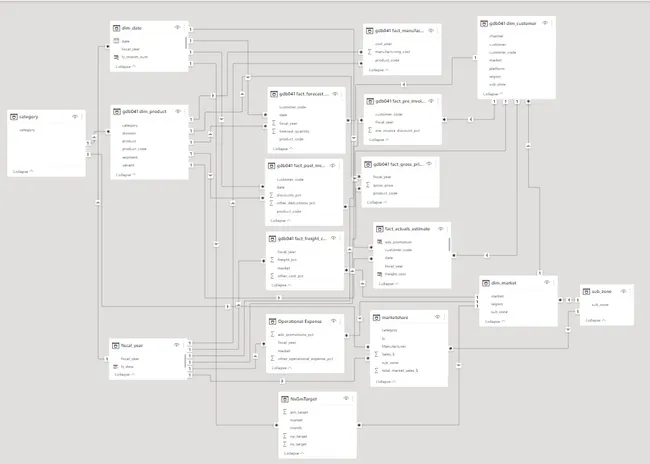This screenshot has width=650, height=464.
Task: Collapse the sub_zone table card
Action: 596,321
